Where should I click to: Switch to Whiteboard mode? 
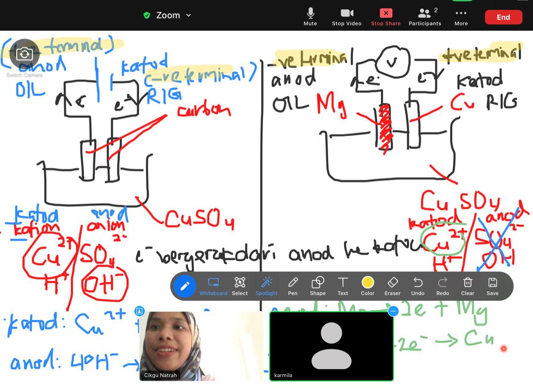click(213, 285)
